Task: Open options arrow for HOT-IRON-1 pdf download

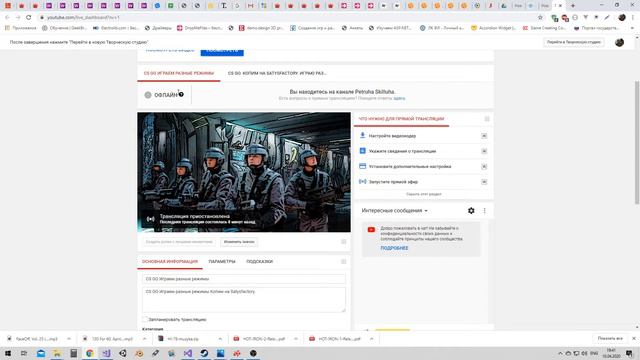Action: (x=371, y=339)
